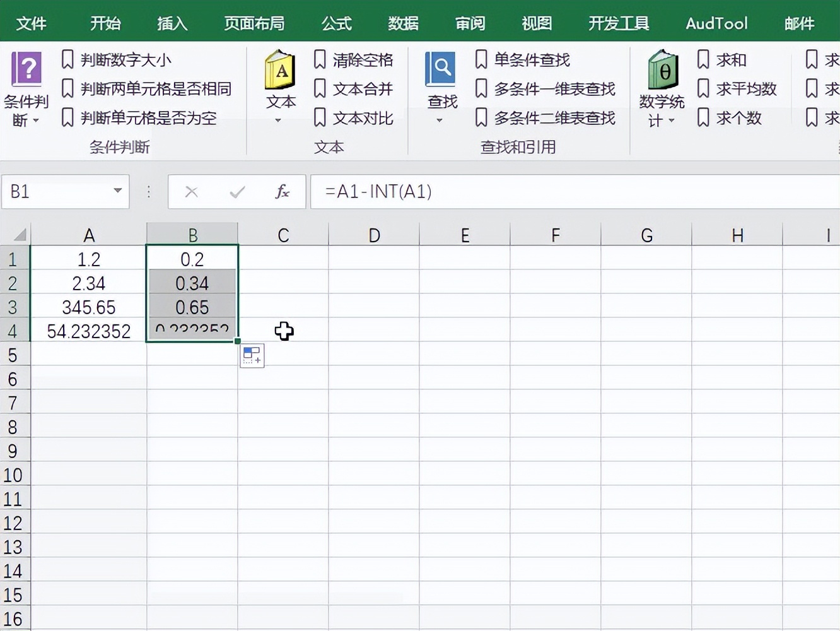
Task: Click the Auto Fill Options button
Action: point(252,355)
